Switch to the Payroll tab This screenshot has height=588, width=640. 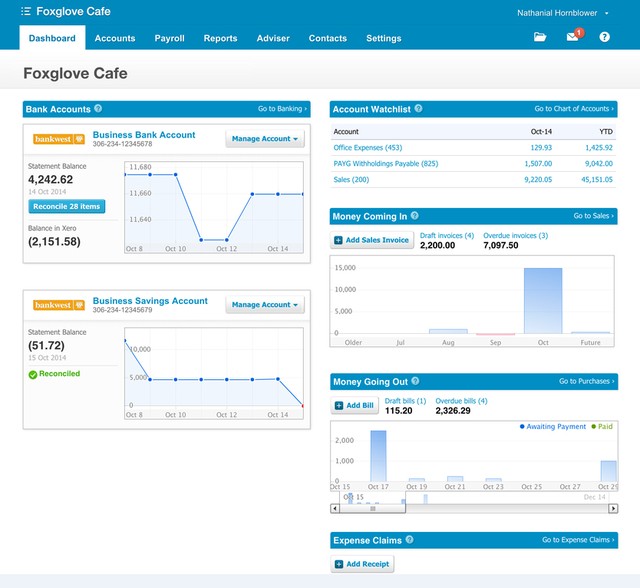169,38
